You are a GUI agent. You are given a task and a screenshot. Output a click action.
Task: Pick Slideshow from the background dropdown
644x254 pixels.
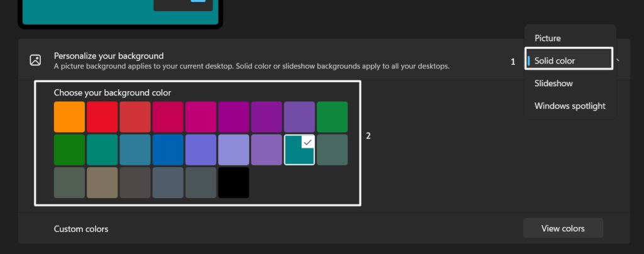point(553,83)
